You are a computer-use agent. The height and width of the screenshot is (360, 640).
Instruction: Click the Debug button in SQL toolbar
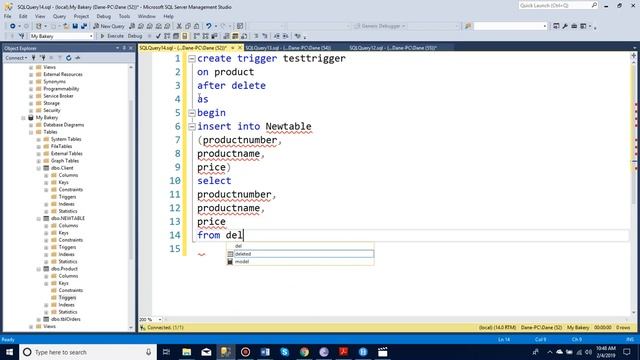click(135, 36)
